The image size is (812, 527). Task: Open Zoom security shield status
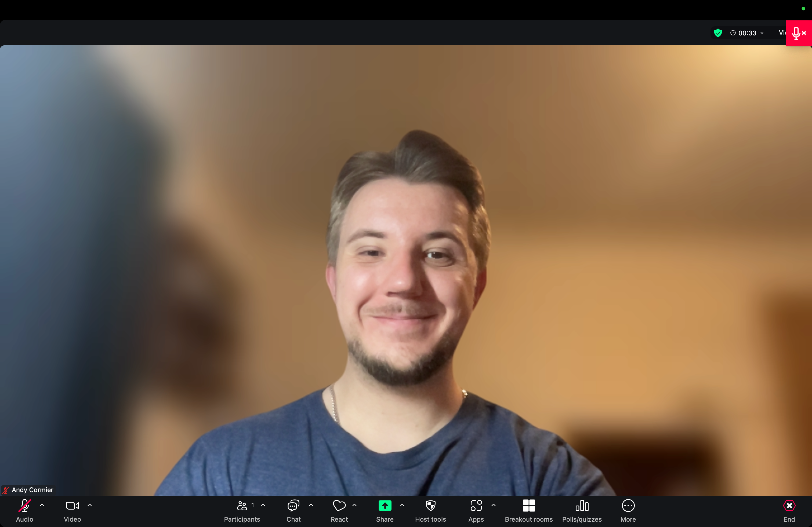719,32
